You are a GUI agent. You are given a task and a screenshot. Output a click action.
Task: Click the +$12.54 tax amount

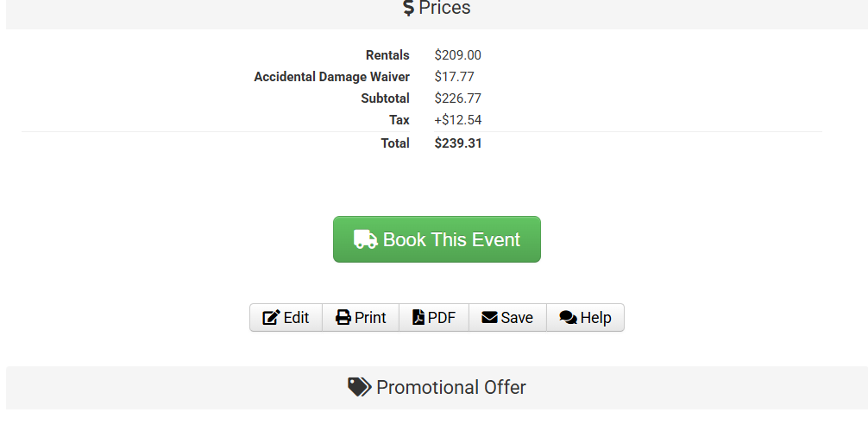[457, 120]
